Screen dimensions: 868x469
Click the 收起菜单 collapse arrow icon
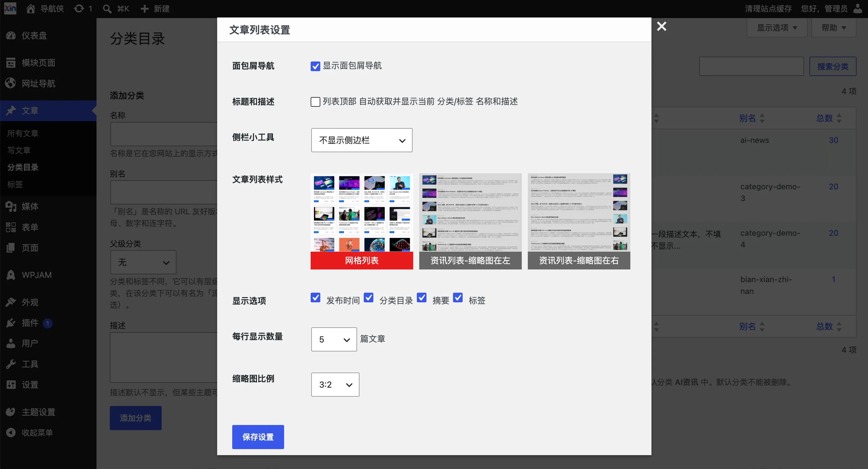tap(11, 432)
